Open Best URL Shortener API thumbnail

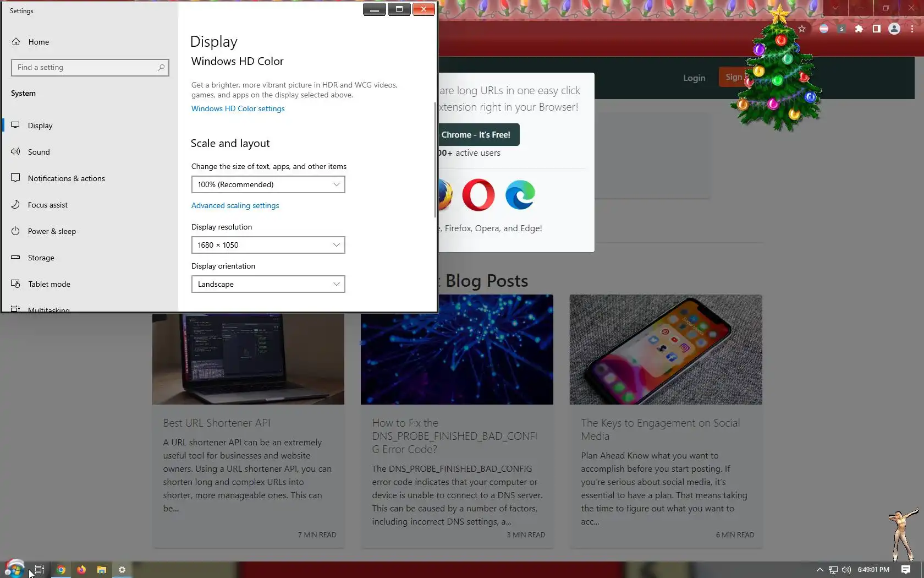(x=248, y=359)
